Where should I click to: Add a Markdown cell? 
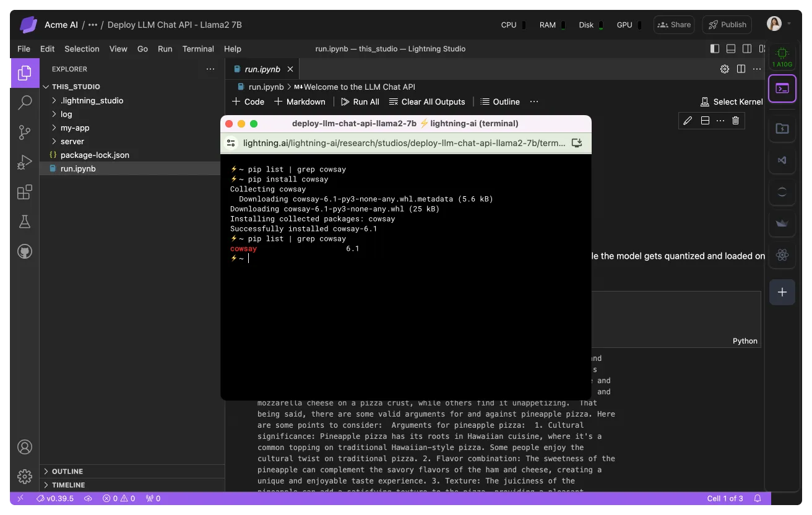coord(300,102)
